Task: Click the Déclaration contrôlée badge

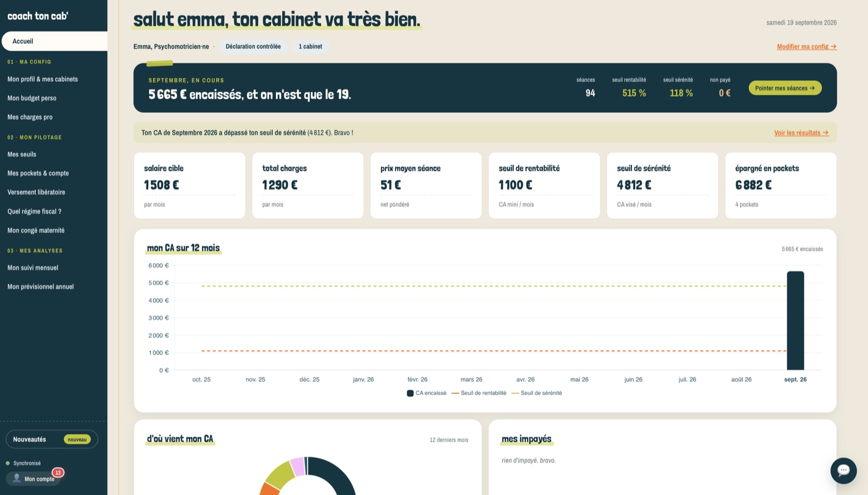Action: [253, 47]
